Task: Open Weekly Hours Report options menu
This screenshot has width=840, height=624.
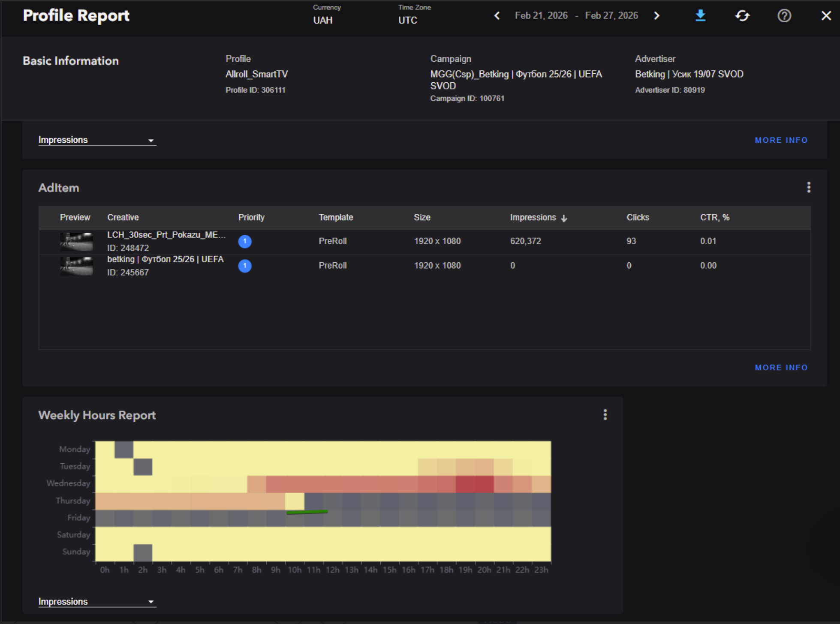Action: [x=605, y=414]
